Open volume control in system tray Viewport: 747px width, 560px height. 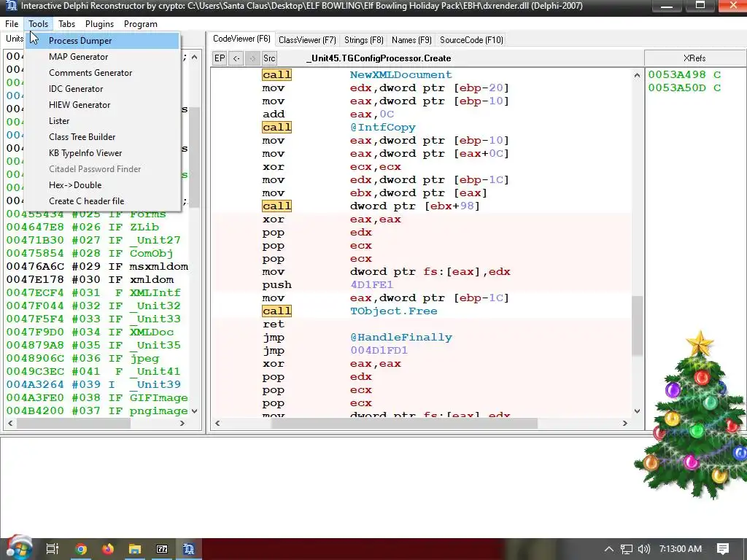pyautogui.click(x=643, y=549)
